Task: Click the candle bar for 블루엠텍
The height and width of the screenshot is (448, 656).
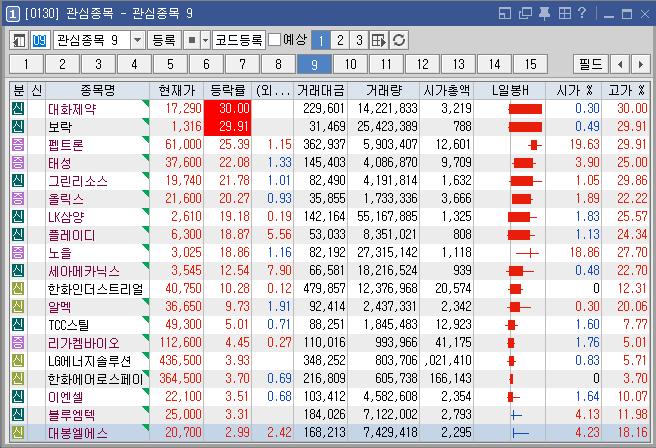Action: click(516, 415)
